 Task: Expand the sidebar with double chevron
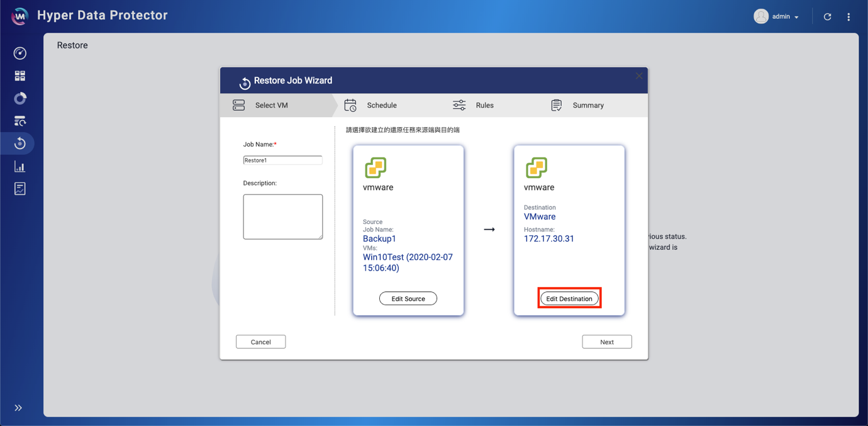point(18,408)
